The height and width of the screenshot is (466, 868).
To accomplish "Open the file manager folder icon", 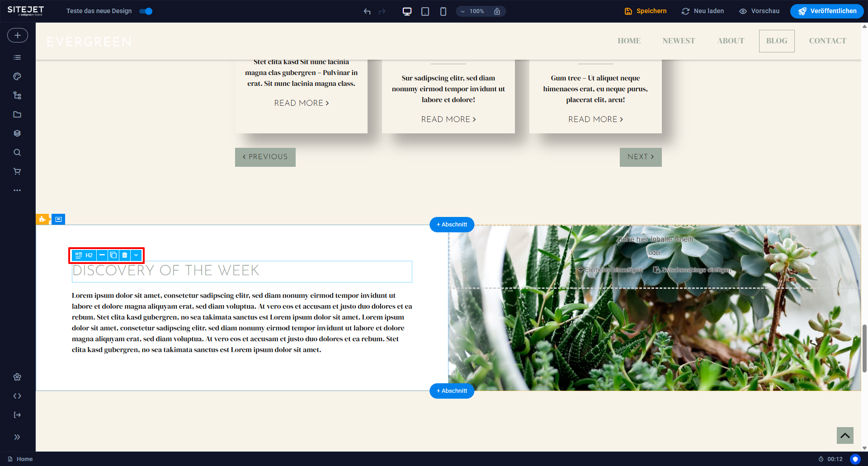I will coord(17,114).
